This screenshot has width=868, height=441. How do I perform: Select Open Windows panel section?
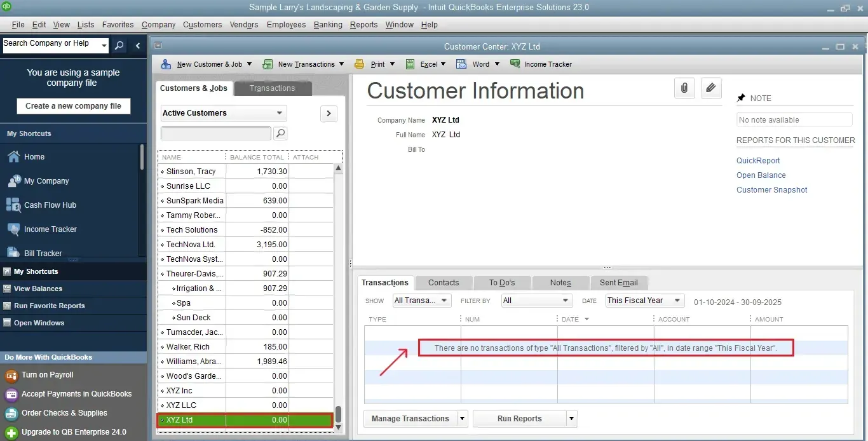[73, 323]
